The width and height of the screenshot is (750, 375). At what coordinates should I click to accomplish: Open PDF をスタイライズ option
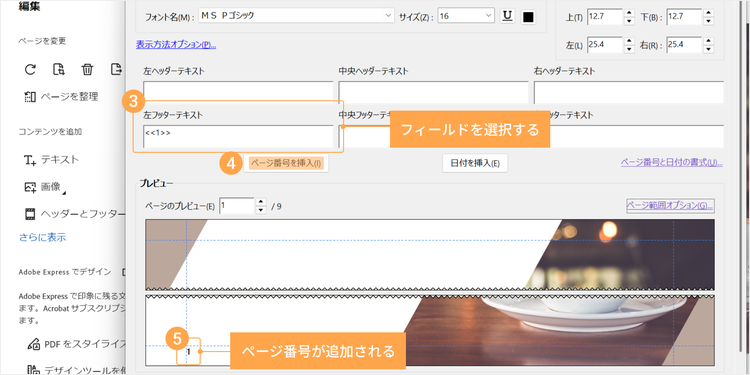pos(77,344)
